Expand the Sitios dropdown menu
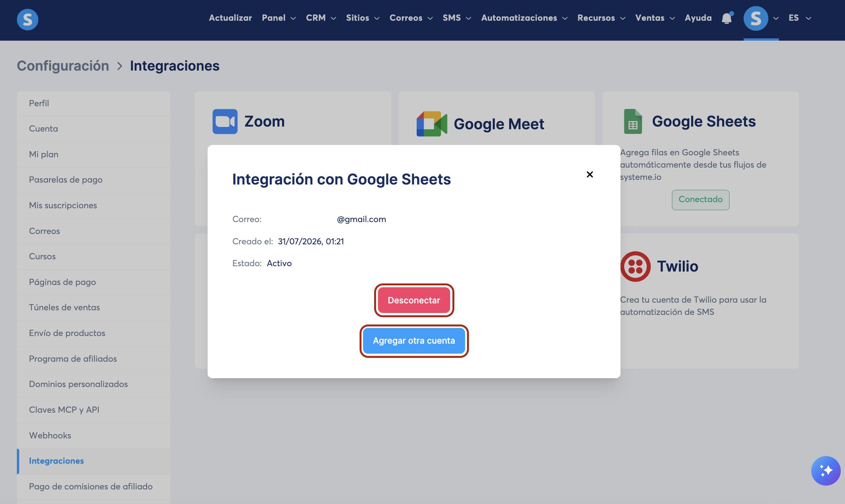Screen dimensions: 845x504 click(363, 18)
